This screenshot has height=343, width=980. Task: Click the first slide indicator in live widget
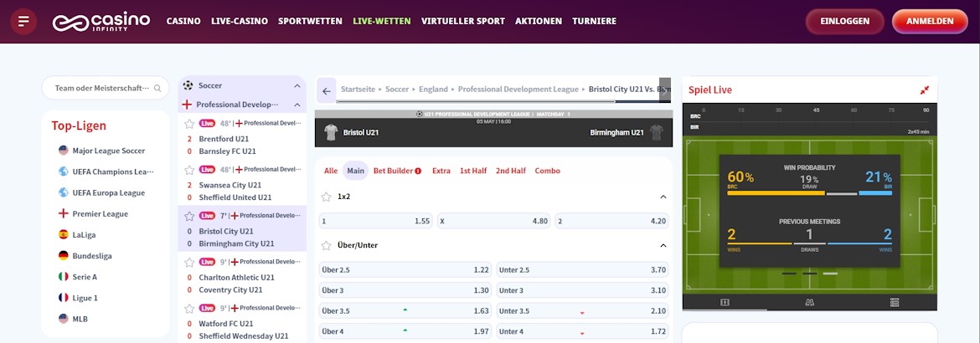pyautogui.click(x=789, y=274)
